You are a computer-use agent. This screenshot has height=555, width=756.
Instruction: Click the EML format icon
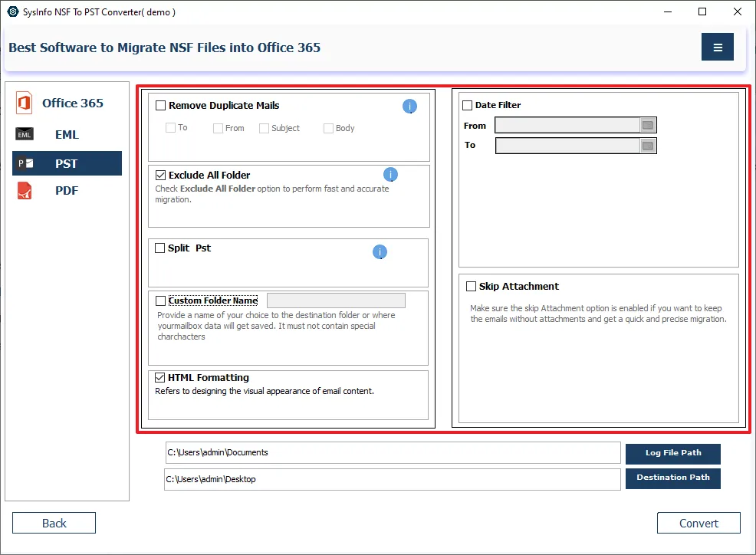point(25,135)
